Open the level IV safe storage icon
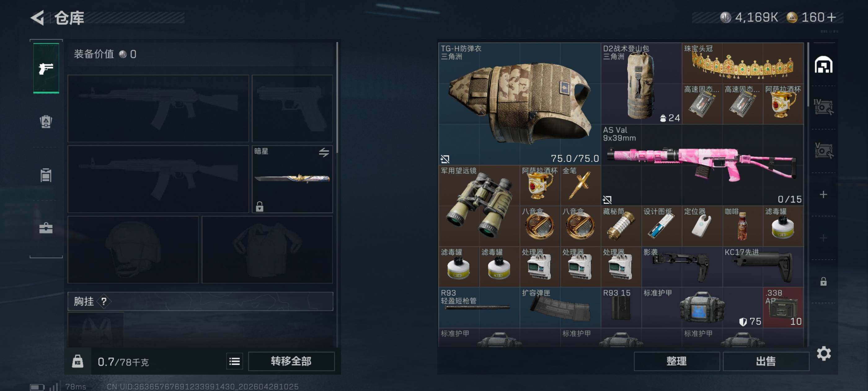This screenshot has width=868, height=391. 823,107
